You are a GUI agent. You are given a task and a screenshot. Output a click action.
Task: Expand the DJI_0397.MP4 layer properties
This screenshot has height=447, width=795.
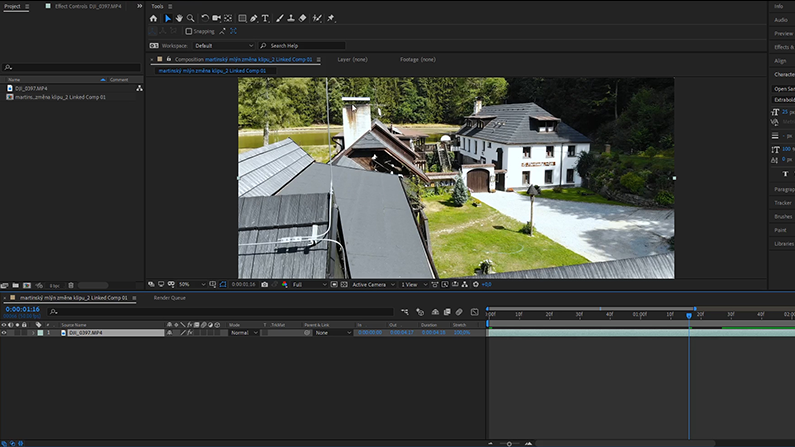[33, 333]
